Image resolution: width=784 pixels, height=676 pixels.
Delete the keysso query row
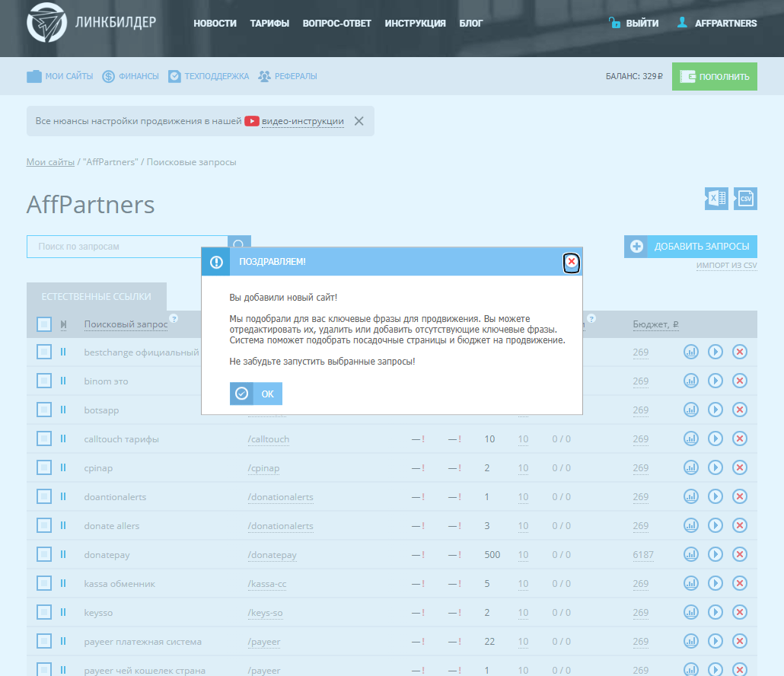point(740,613)
